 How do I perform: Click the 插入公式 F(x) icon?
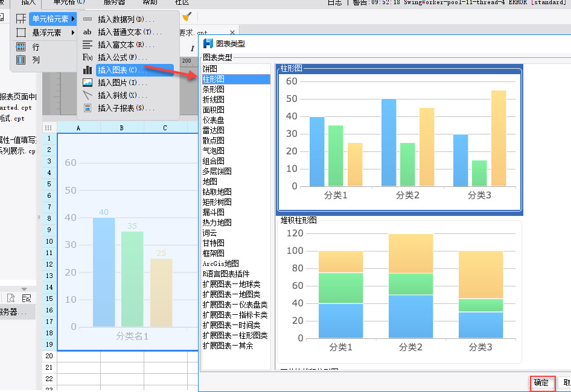pos(88,57)
